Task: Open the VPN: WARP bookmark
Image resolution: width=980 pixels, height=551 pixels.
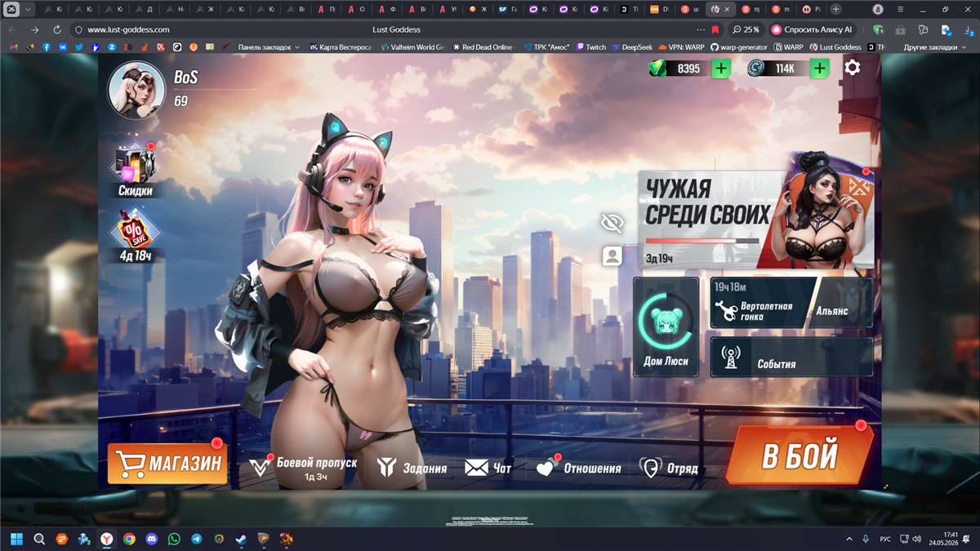Action: pos(681,47)
